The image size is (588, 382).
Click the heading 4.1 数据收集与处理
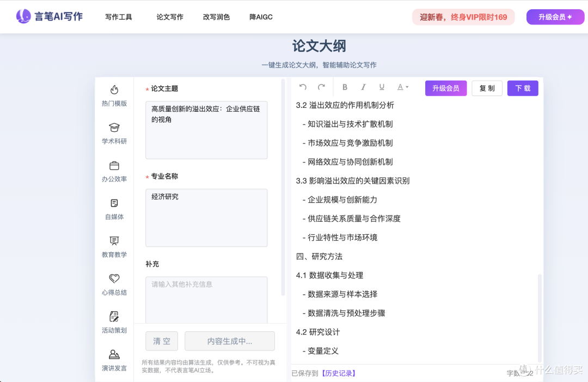329,275
